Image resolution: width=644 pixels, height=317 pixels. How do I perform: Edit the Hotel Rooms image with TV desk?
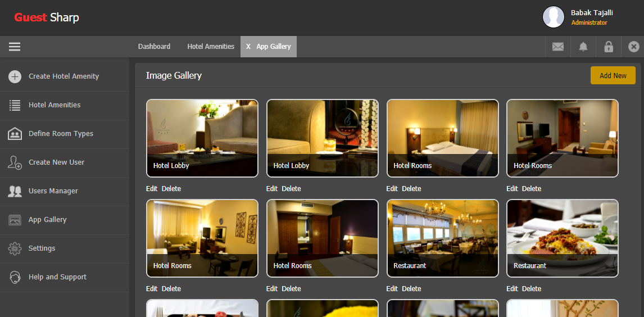tap(512, 189)
